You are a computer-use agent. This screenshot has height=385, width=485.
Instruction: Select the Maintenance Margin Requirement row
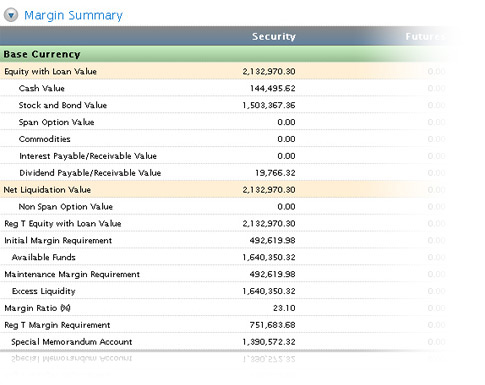click(227, 274)
